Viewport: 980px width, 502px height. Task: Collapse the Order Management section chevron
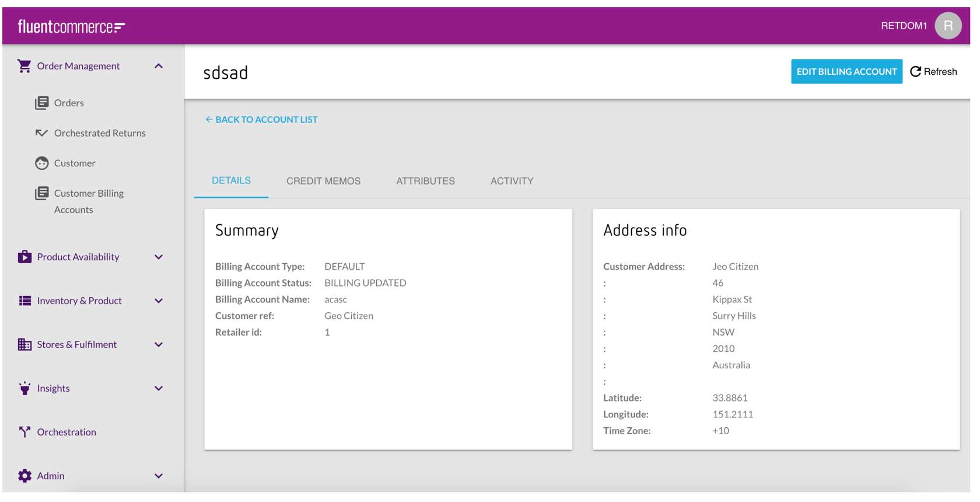(x=158, y=66)
